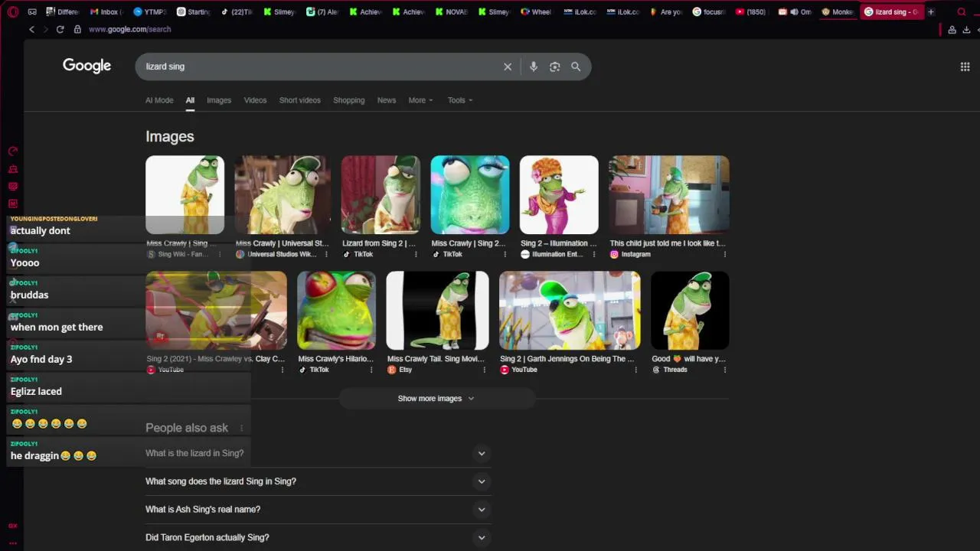Click the padlock site info icon
This screenshot has height=551, width=980.
coord(77,29)
